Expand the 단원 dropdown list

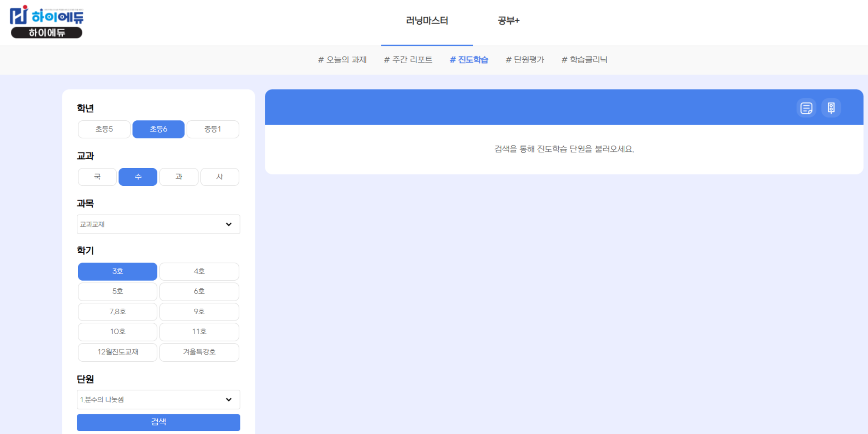(x=158, y=400)
